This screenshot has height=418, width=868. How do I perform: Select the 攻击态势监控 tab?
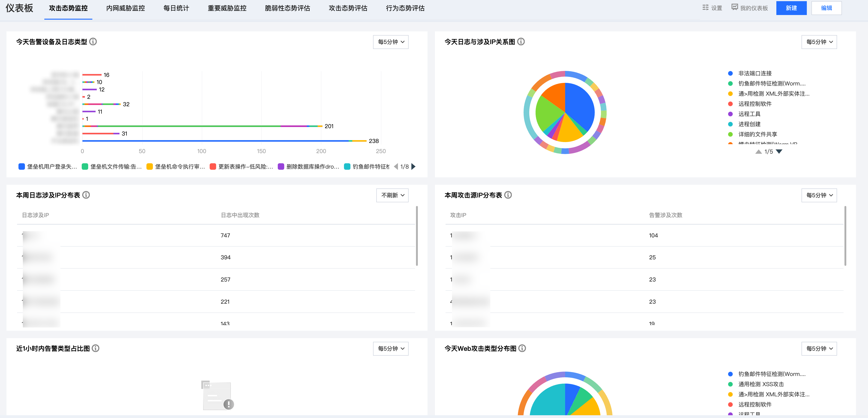pyautogui.click(x=68, y=8)
